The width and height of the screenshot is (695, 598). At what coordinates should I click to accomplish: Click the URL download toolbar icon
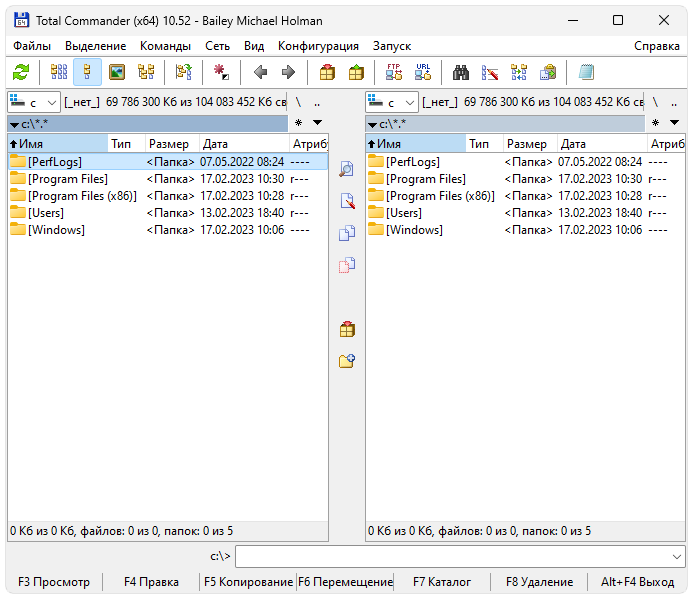point(423,72)
